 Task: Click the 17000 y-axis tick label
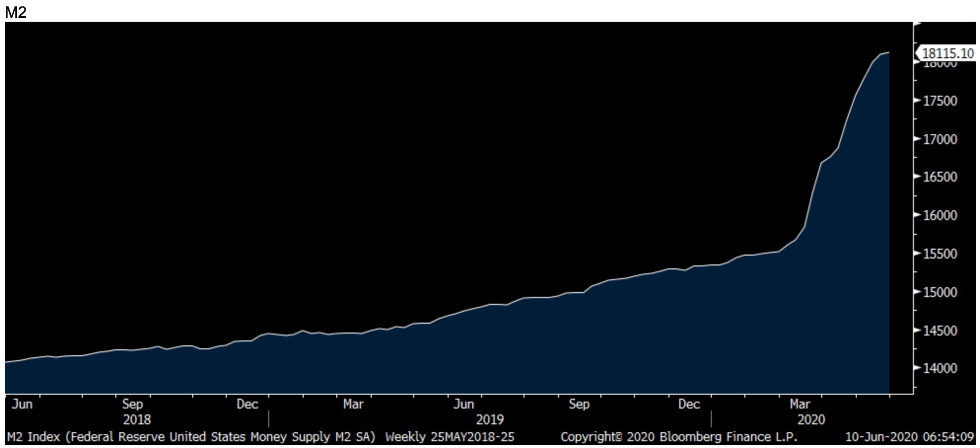click(x=940, y=140)
